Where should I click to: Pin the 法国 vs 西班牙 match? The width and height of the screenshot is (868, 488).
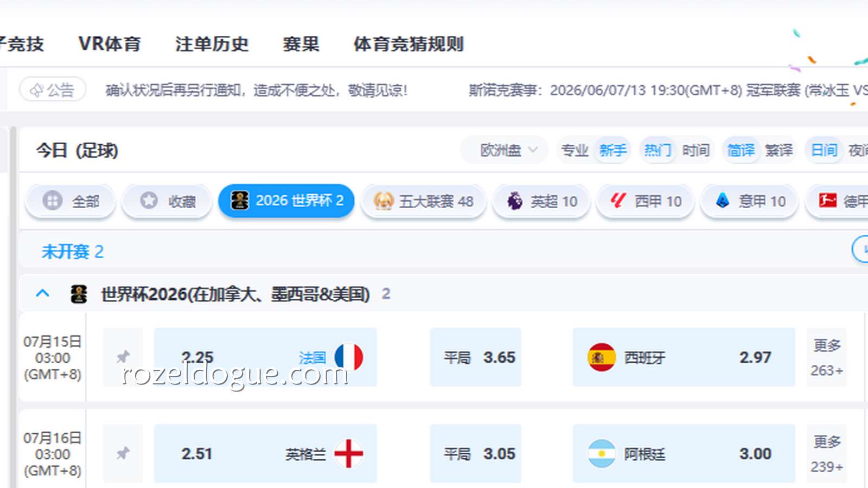(123, 357)
